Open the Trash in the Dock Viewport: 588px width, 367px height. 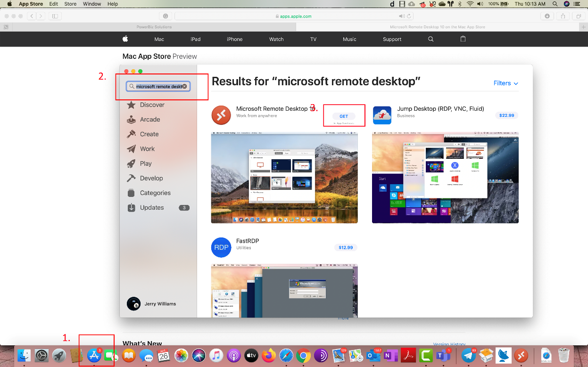point(564,356)
